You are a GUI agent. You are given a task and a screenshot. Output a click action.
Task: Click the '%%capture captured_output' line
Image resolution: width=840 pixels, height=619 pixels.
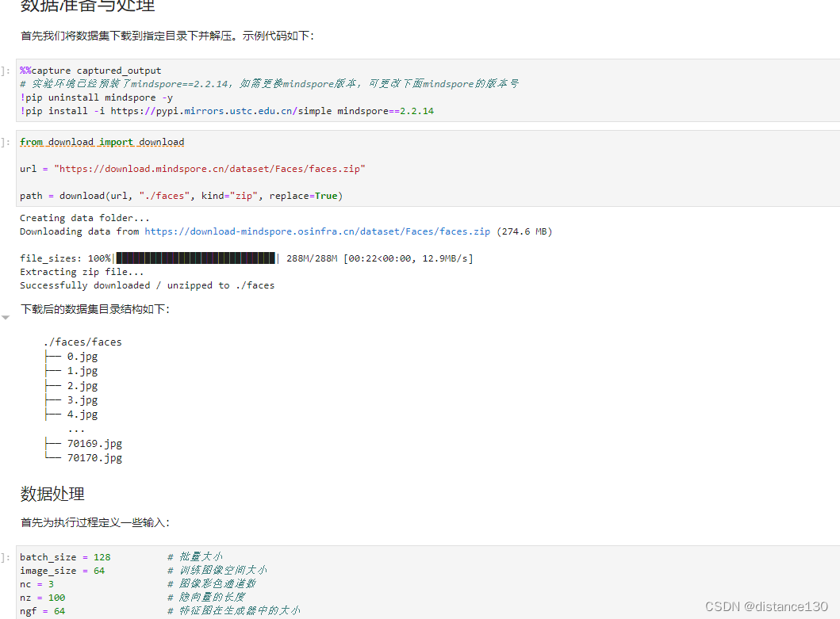click(90, 71)
